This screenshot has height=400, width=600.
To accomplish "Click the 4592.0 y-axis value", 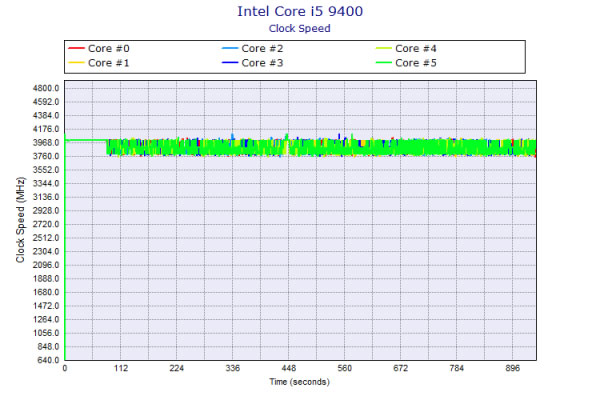I will tap(46, 102).
